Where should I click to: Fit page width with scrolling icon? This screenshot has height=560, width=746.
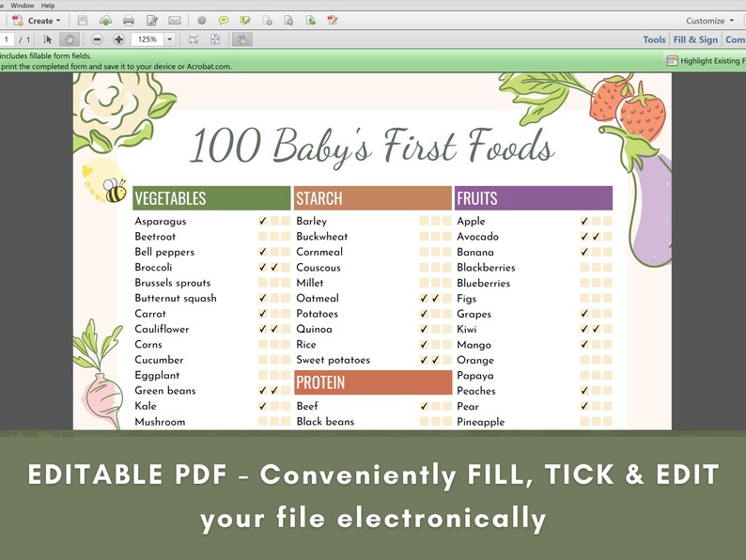point(194,39)
